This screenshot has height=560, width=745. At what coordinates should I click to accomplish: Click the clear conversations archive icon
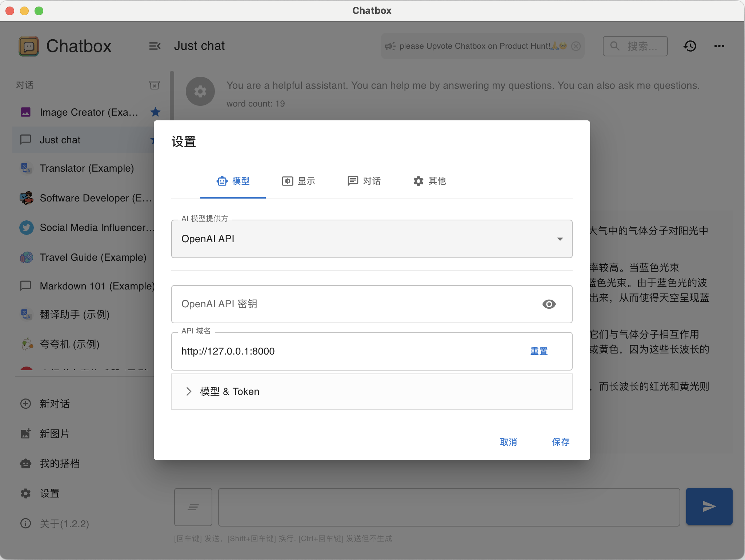155,85
